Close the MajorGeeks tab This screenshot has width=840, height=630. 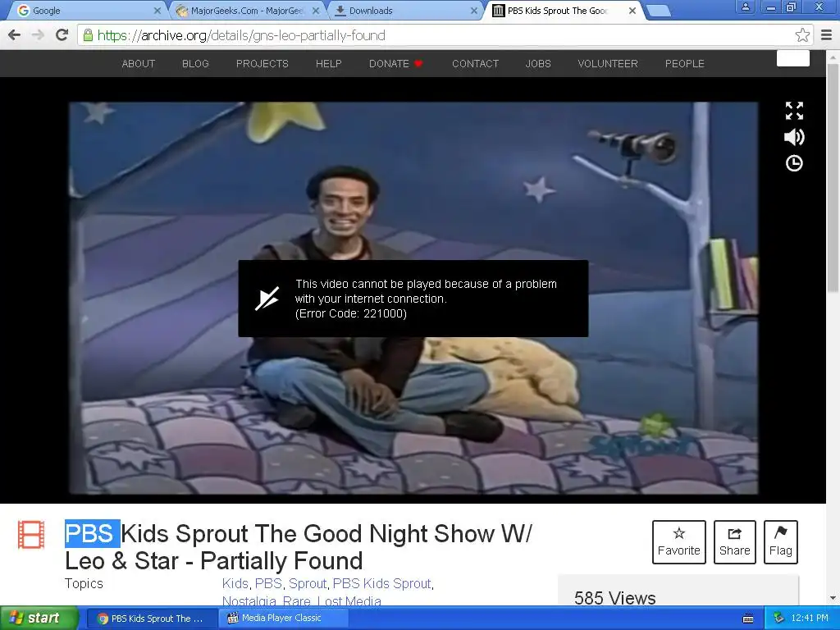[x=316, y=11]
